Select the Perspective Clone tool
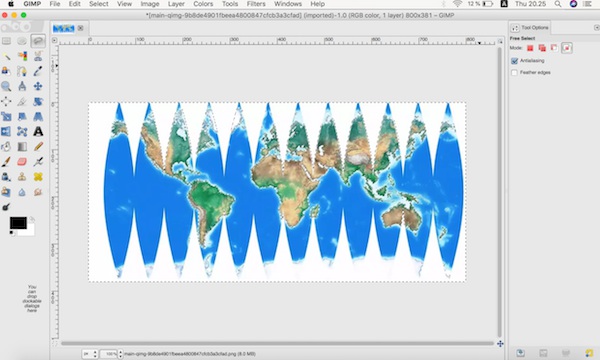This screenshot has width=600, height=360. click(x=6, y=192)
